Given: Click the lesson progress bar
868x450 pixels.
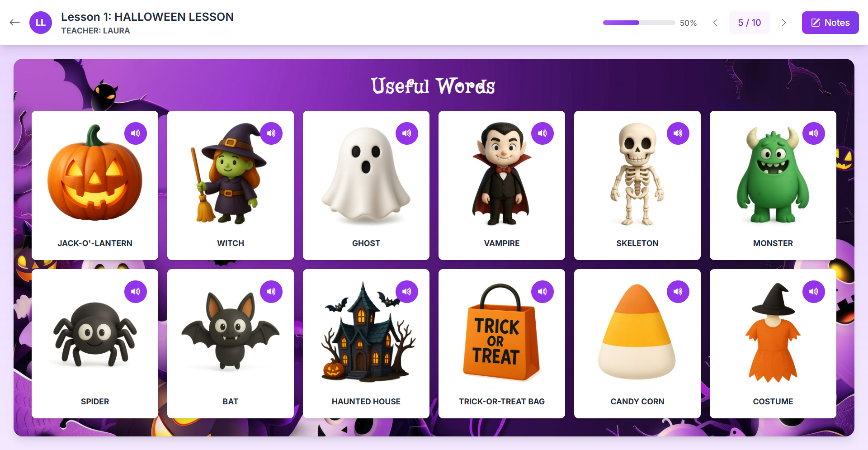Looking at the screenshot, I should tap(639, 23).
